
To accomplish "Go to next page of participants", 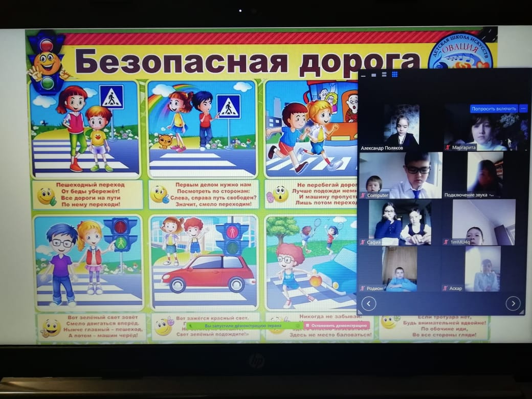I will point(513,303).
